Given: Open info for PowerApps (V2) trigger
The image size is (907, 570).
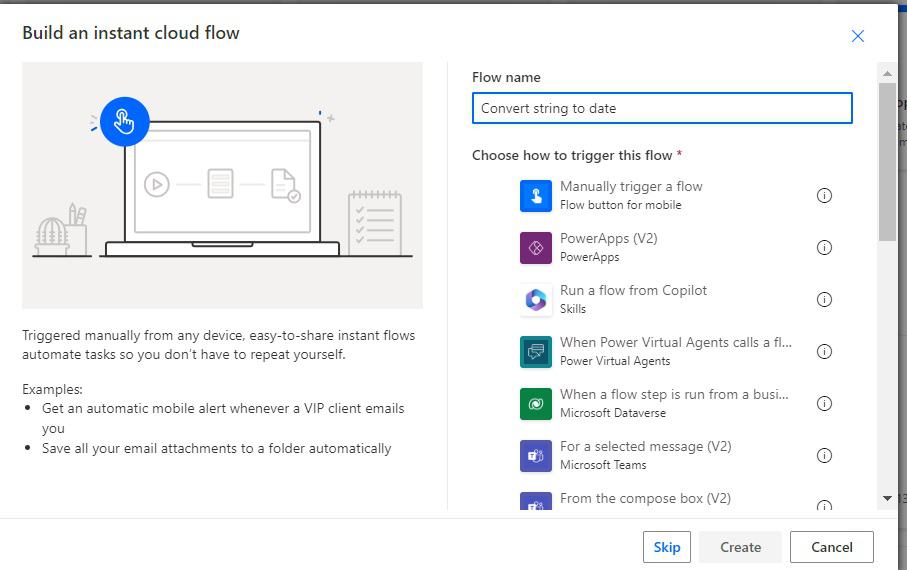Looking at the screenshot, I should (824, 248).
